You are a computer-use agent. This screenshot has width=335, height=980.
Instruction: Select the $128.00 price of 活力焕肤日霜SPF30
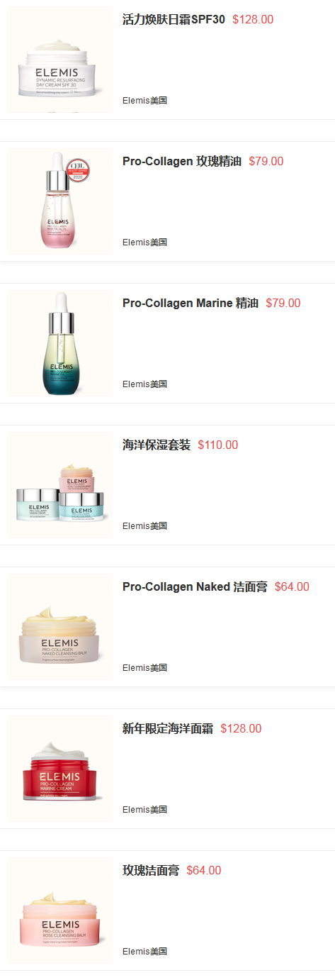253,20
